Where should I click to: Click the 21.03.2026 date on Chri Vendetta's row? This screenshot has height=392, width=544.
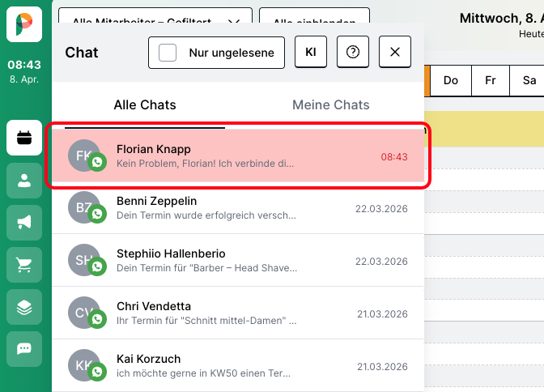(x=382, y=314)
